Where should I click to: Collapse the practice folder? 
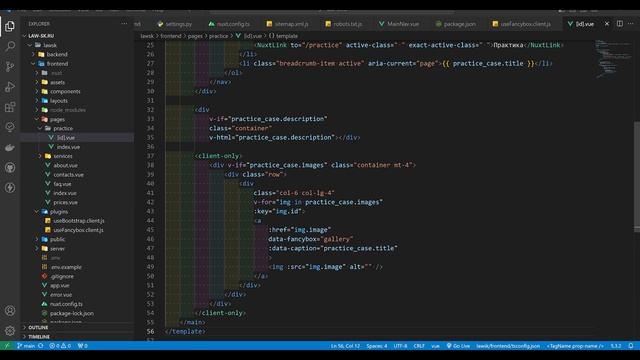pos(78,128)
